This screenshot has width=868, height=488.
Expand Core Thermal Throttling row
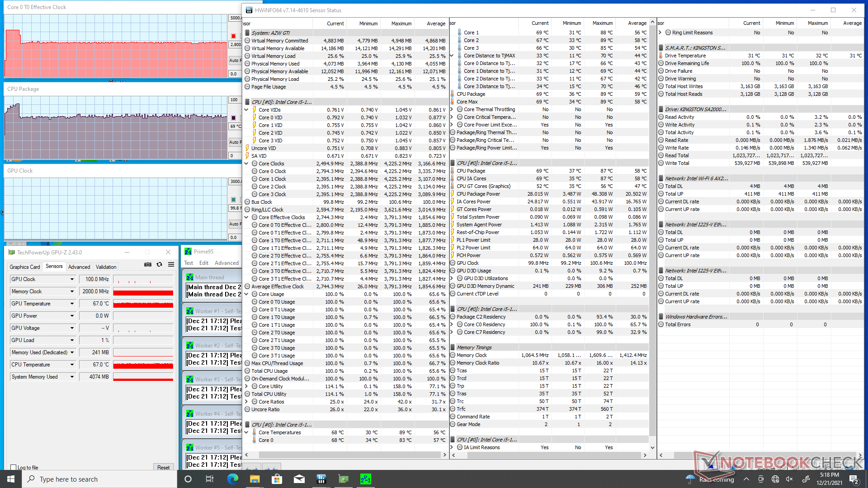click(x=452, y=109)
